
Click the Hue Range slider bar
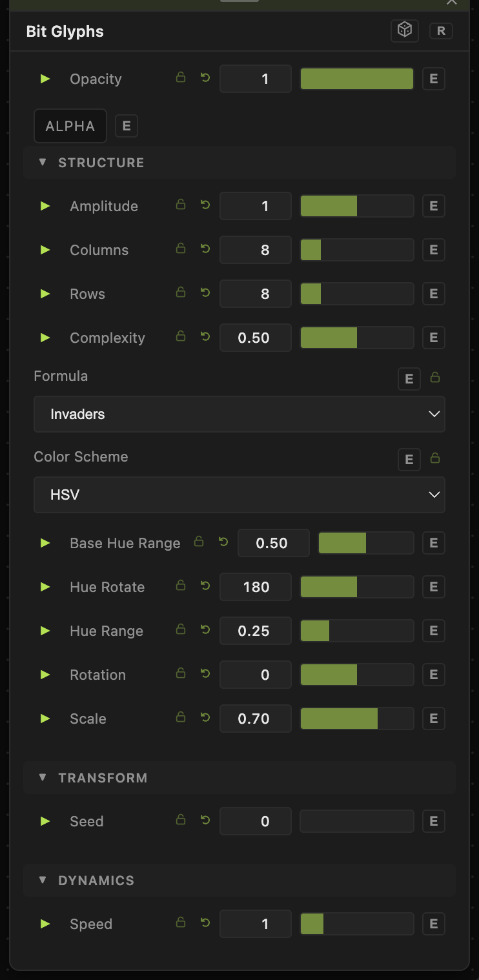point(357,631)
